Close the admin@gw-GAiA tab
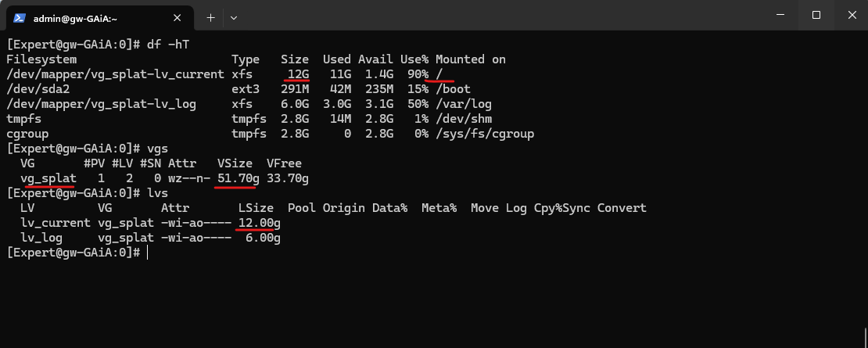The image size is (868, 348). (178, 18)
